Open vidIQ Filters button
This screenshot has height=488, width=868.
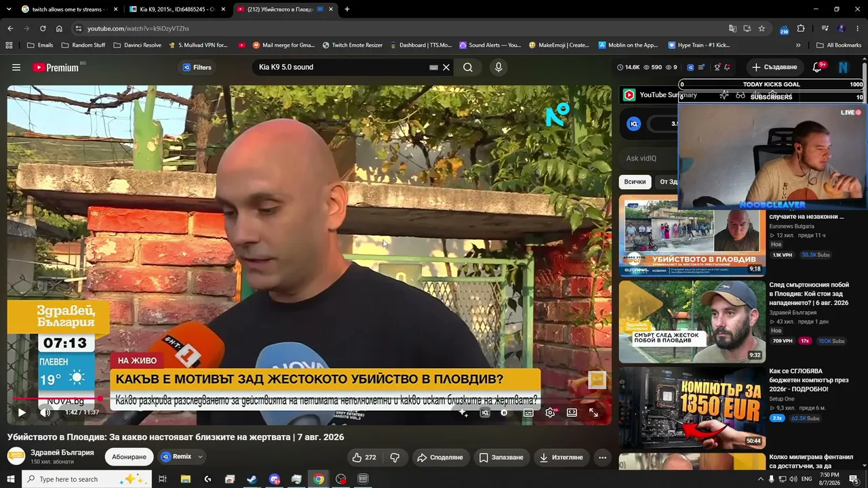(197, 67)
